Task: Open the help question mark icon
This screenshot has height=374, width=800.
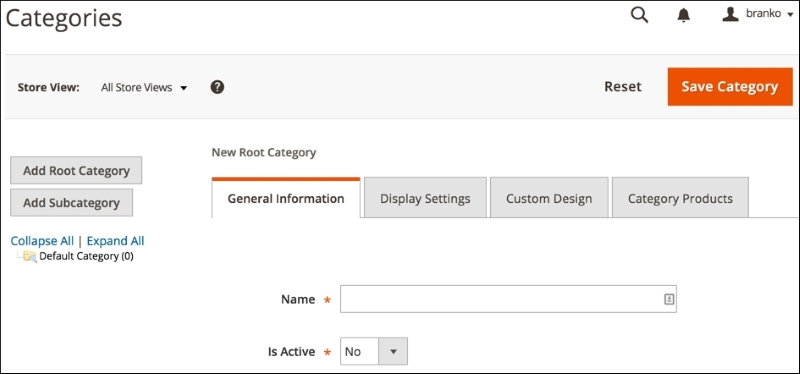Action: (217, 87)
